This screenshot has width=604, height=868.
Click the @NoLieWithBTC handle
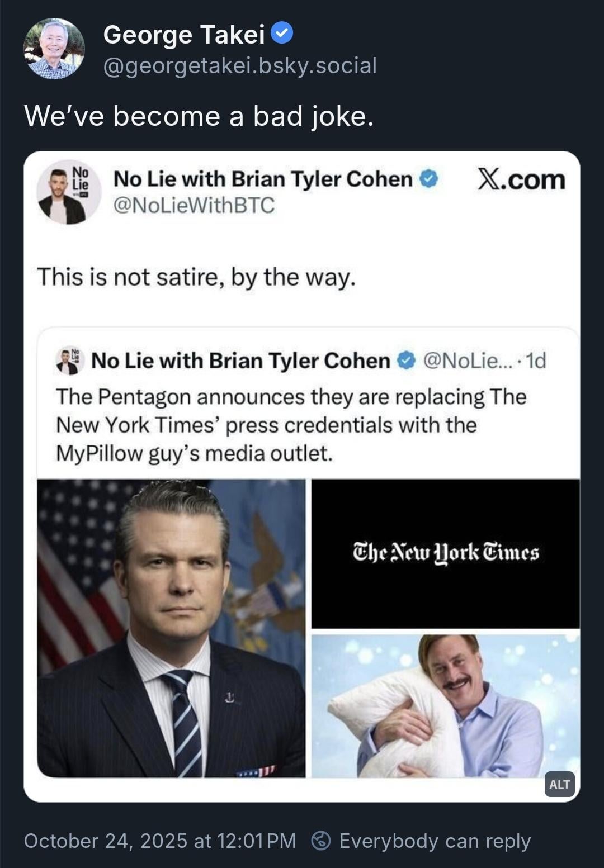click(194, 206)
